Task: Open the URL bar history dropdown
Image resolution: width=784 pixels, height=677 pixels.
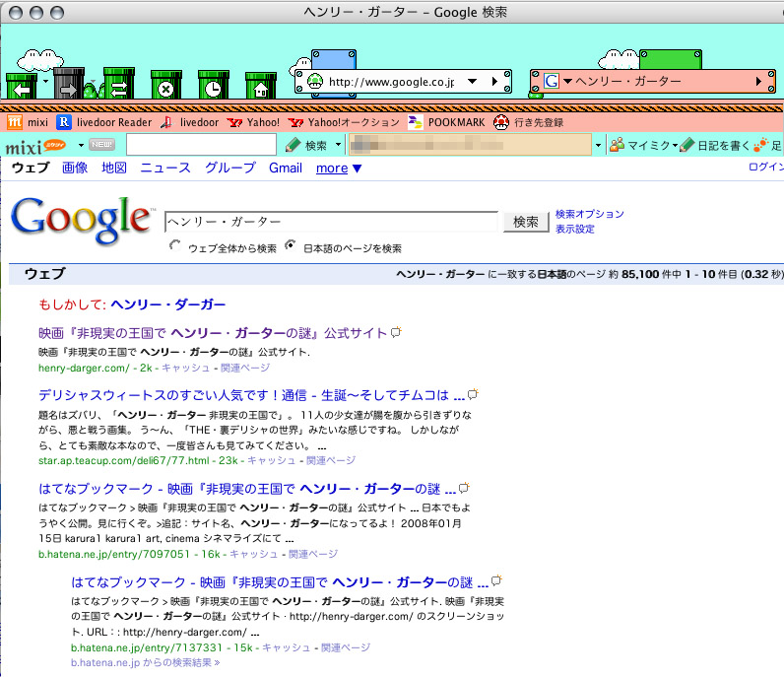Action: point(472,81)
